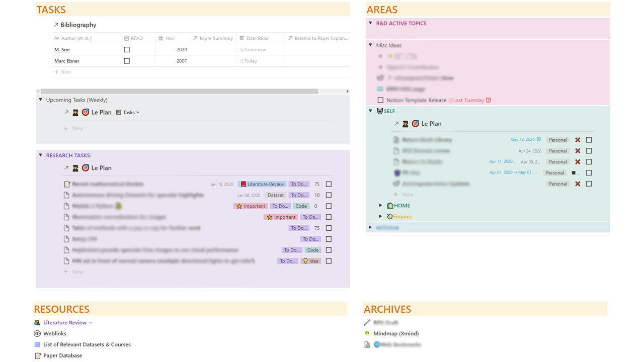
Task: Click the Paper Database page icon
Action: [x=37, y=356]
